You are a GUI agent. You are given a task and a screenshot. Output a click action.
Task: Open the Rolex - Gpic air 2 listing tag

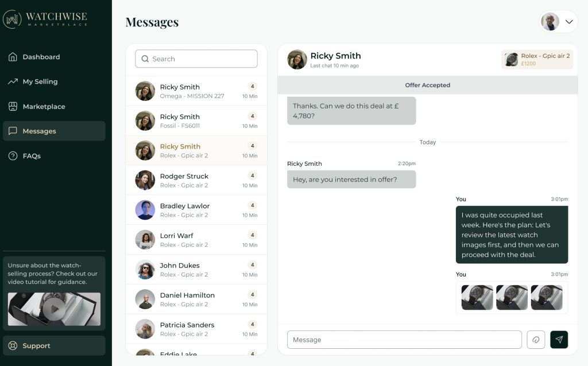[x=537, y=60]
